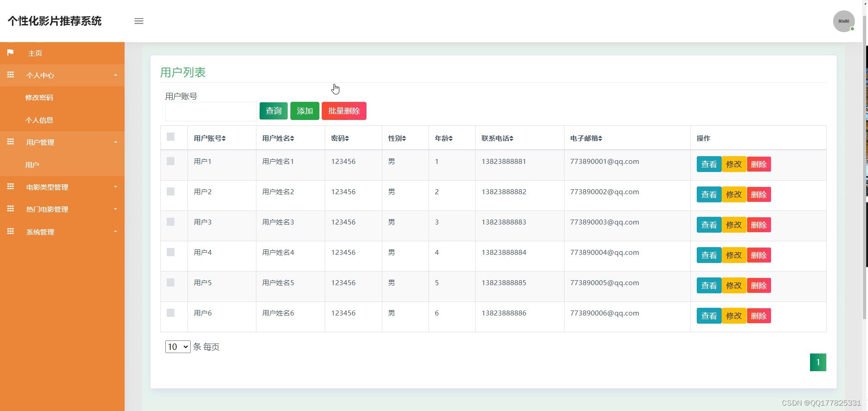This screenshot has height=411, width=868.
Task: Check the checkbox for row 用户3
Action: (x=171, y=222)
